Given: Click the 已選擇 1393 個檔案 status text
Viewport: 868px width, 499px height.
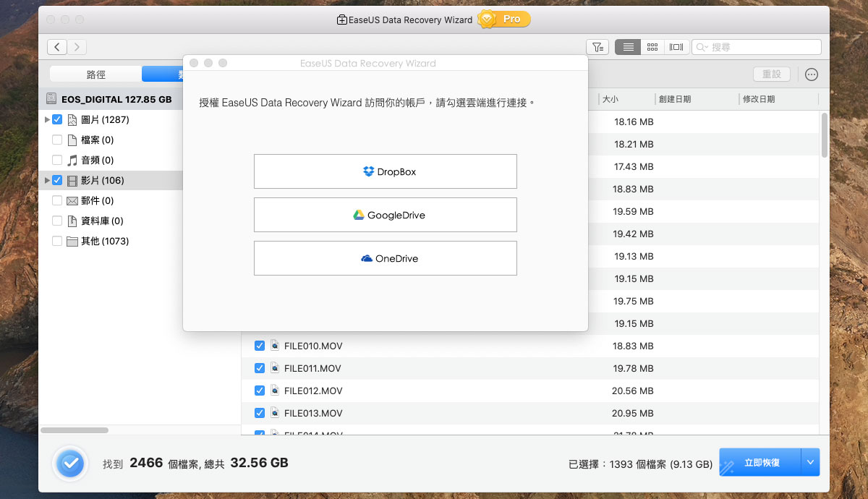Looking at the screenshot, I should click(641, 464).
